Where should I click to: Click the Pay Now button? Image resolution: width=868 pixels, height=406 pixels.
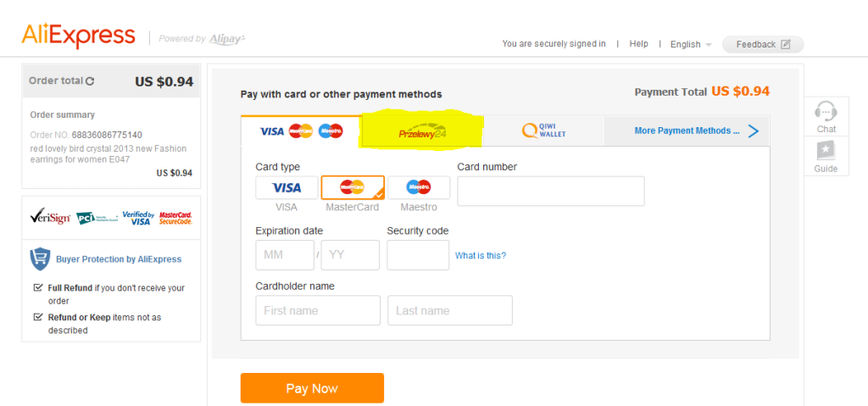[x=312, y=388]
